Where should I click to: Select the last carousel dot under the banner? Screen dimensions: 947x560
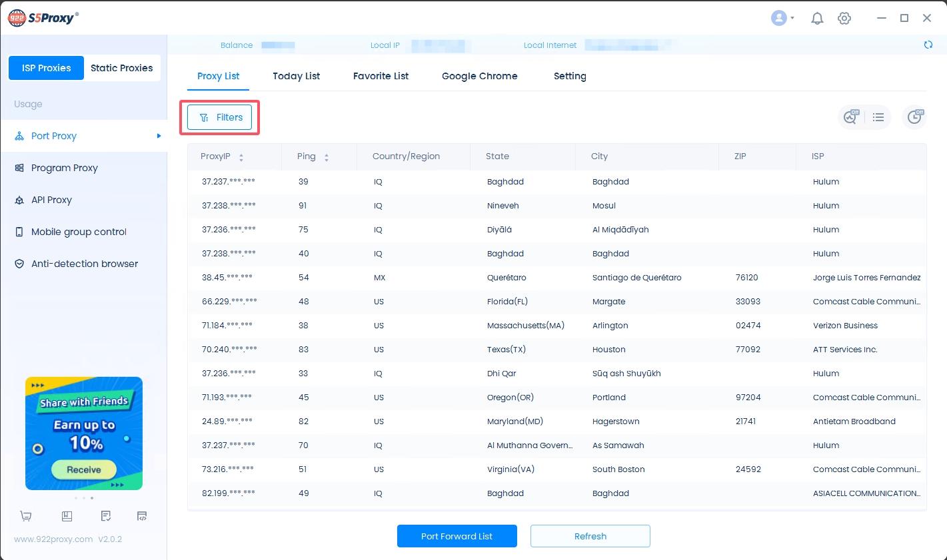(x=92, y=498)
